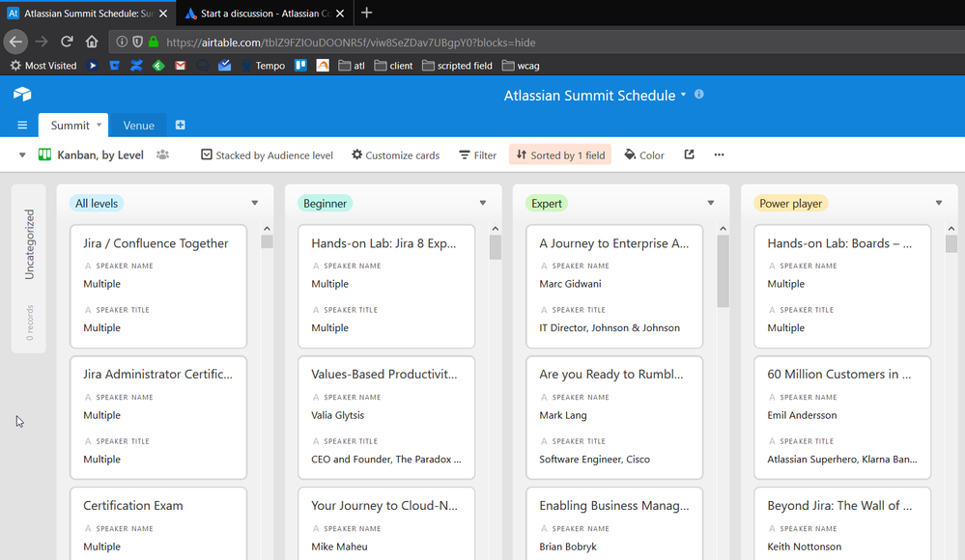Switch to the Venue table tab
Screen dimensions: 965x560
(138, 126)
